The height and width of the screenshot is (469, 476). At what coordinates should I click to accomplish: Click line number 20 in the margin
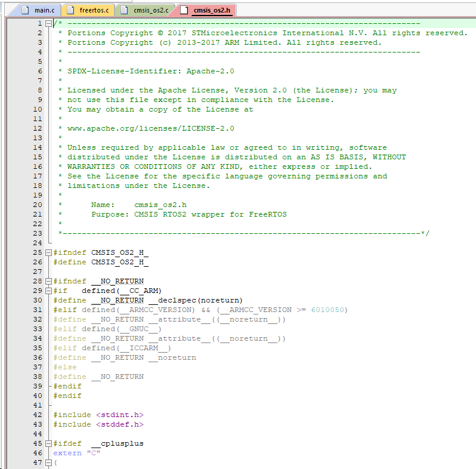tap(37, 205)
